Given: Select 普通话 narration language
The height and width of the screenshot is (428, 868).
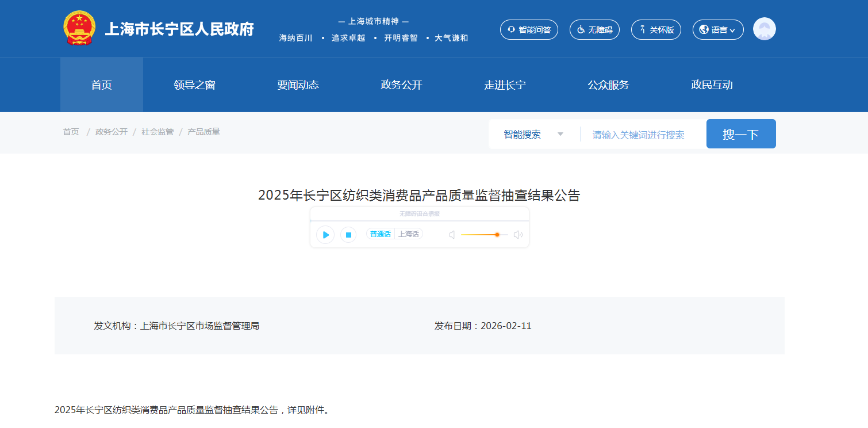Looking at the screenshot, I should [381, 234].
